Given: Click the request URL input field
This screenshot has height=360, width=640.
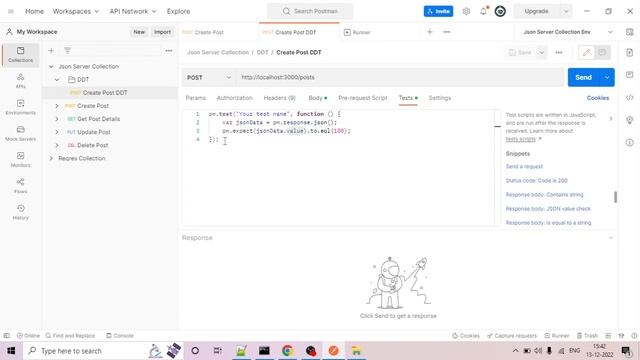Looking at the screenshot, I should [x=400, y=78].
